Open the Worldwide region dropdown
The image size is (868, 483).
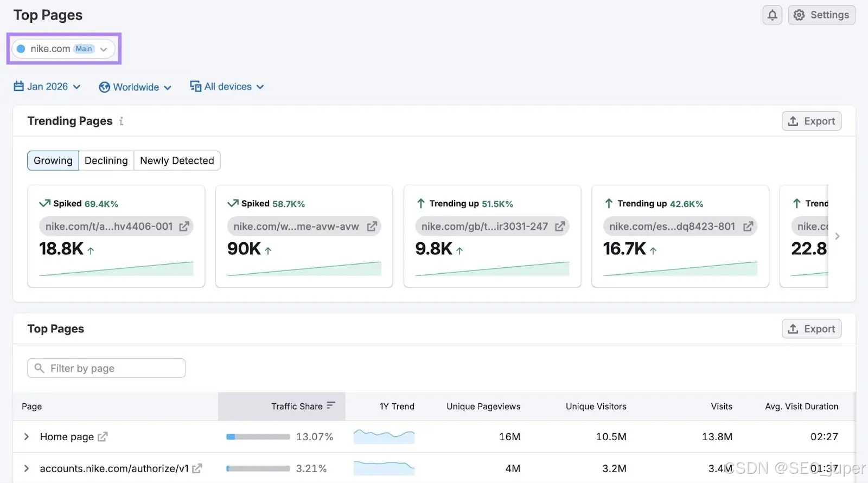[x=135, y=87]
